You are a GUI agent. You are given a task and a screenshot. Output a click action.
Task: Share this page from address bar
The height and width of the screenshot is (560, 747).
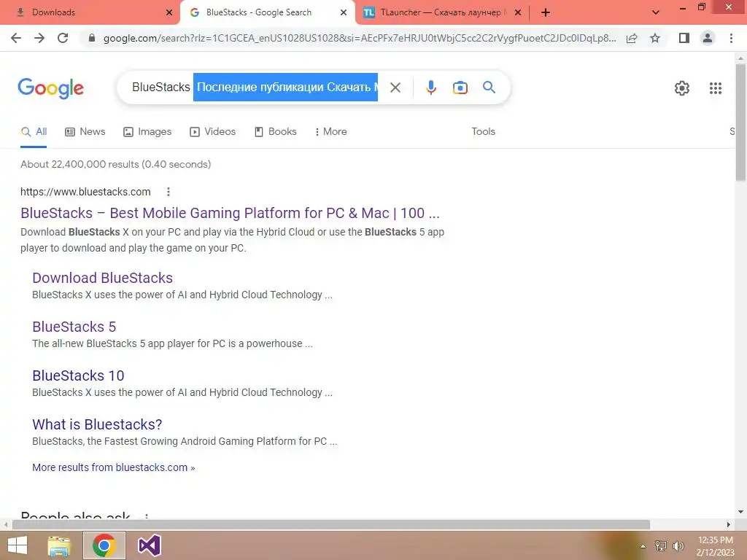click(632, 38)
